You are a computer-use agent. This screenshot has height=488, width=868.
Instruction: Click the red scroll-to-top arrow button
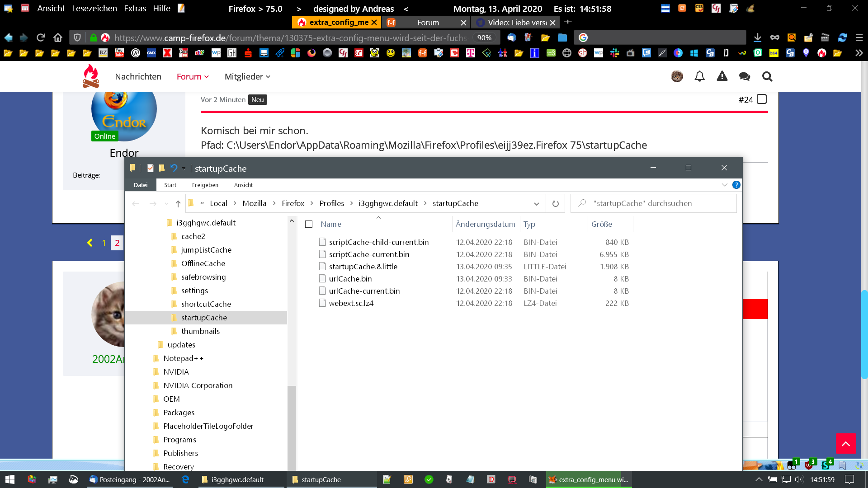(x=845, y=443)
